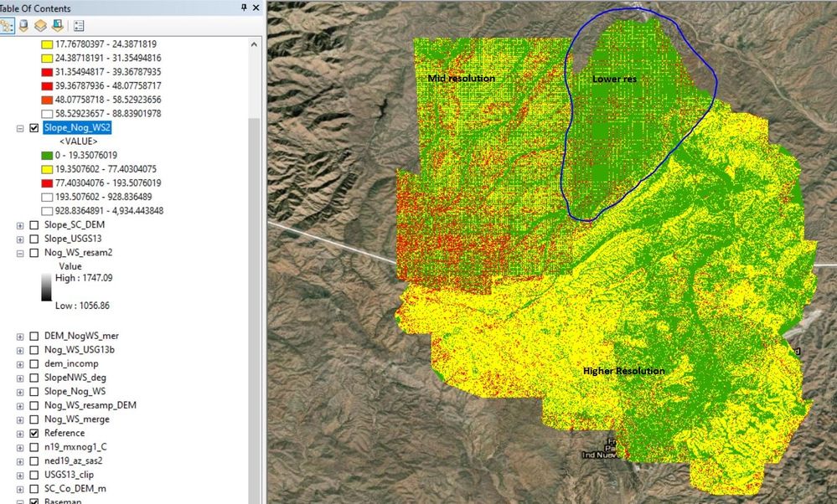Viewport: 837px width, 504px height.
Task: Click green swatch for 0 - 19.35076019
Action: (47, 155)
